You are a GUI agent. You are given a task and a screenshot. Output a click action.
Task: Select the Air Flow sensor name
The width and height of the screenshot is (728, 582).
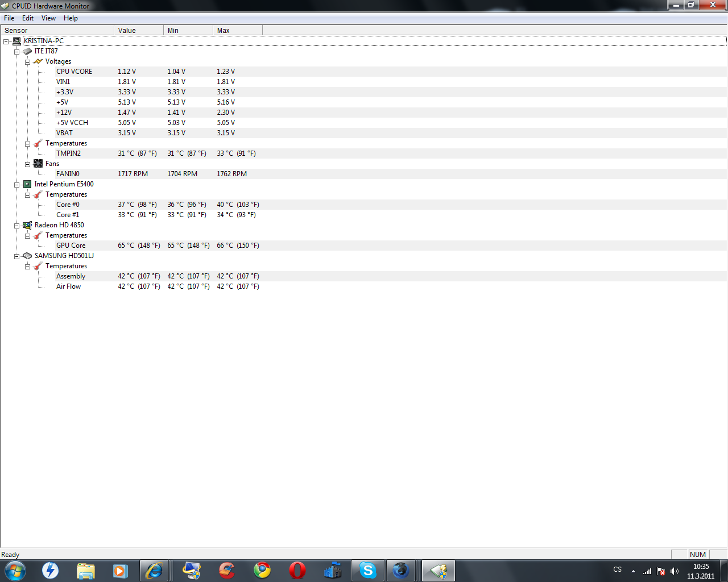coord(68,286)
